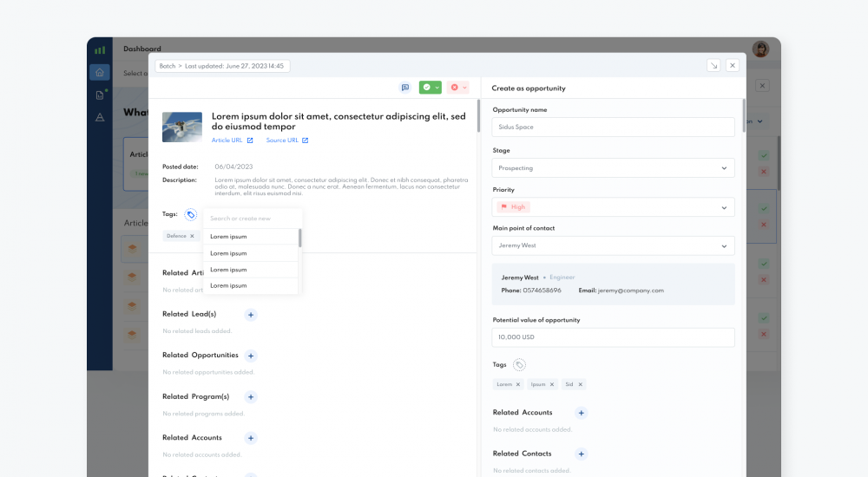Click the tag dropdown list scrollbar

pyautogui.click(x=300, y=238)
